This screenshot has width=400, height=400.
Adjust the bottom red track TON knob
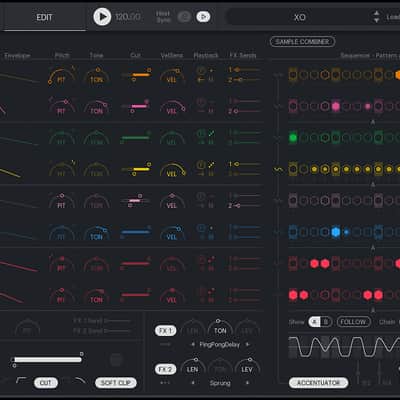97,296
